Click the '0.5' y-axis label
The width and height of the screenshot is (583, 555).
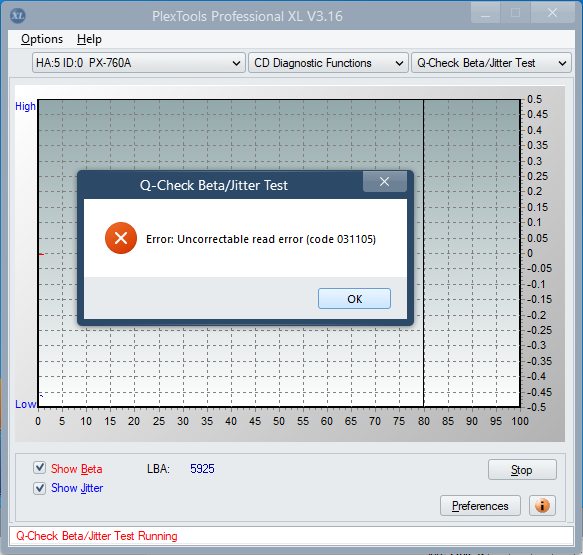pyautogui.click(x=535, y=99)
